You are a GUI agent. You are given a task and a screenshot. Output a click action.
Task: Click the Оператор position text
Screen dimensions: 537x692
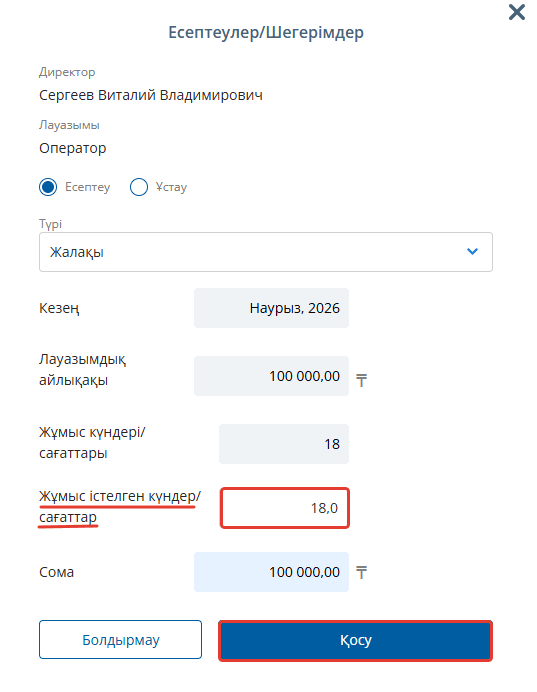coord(73,148)
